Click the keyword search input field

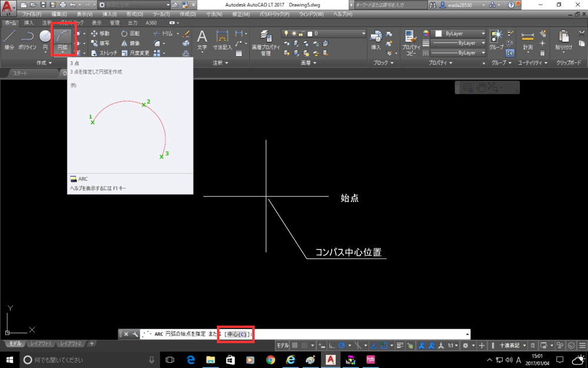390,5
